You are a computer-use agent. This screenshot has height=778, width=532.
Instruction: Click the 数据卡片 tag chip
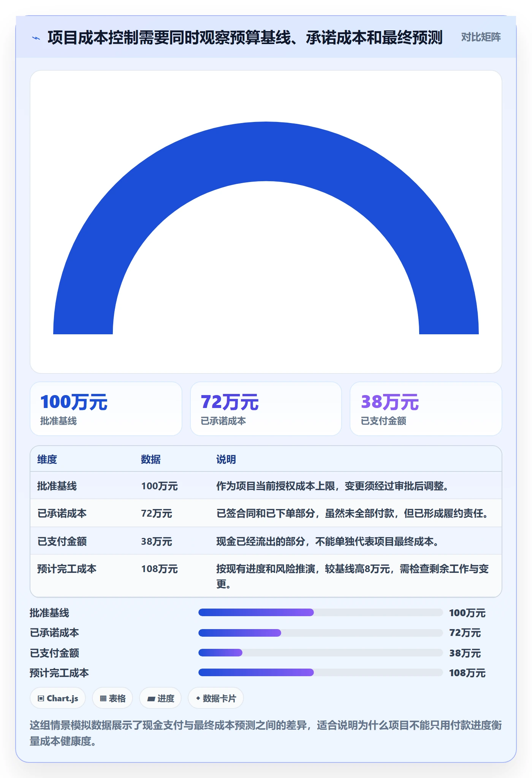pos(216,698)
